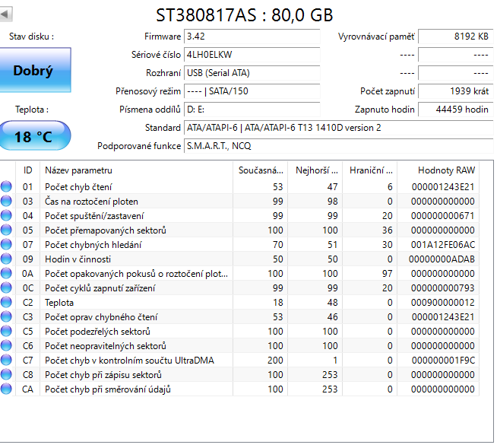
Task: Click the status icon for row 05
Action: pyautogui.click(x=6, y=230)
